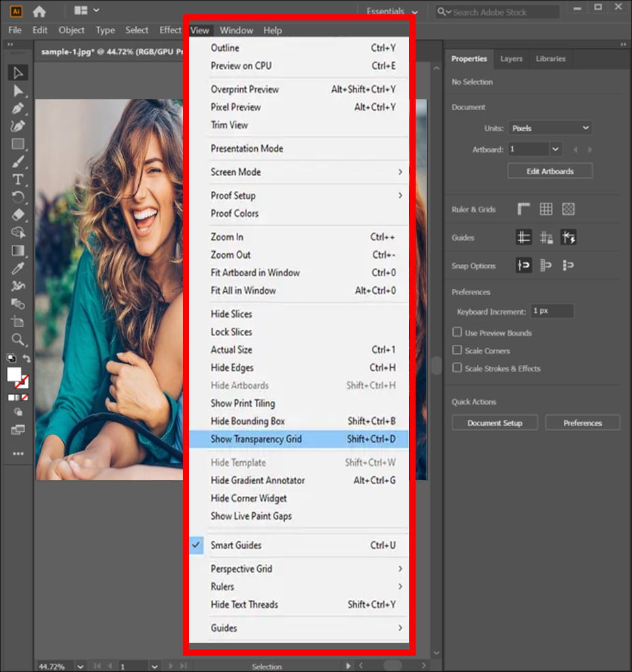Select the Eyedropper tool

pyautogui.click(x=18, y=268)
